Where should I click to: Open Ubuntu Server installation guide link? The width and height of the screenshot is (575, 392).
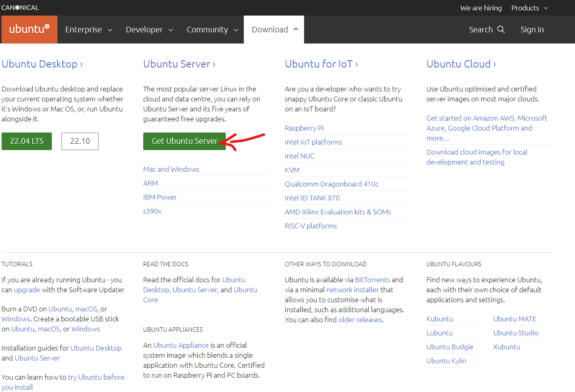tap(37, 358)
